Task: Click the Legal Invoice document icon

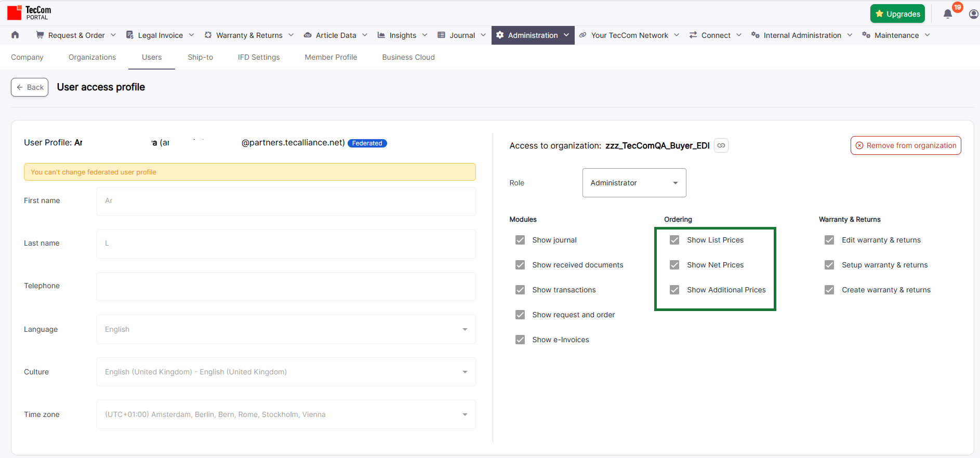Action: point(130,35)
